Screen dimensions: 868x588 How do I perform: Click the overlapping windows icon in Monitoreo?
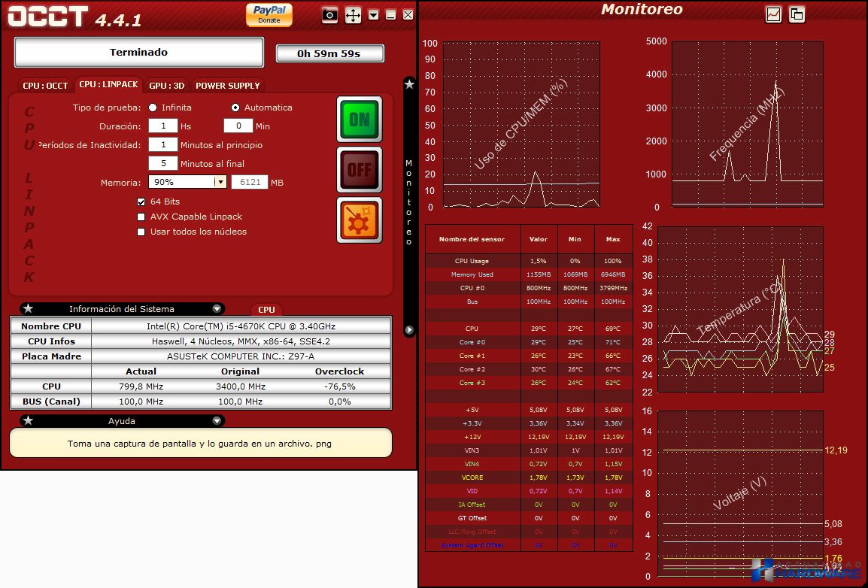[797, 14]
